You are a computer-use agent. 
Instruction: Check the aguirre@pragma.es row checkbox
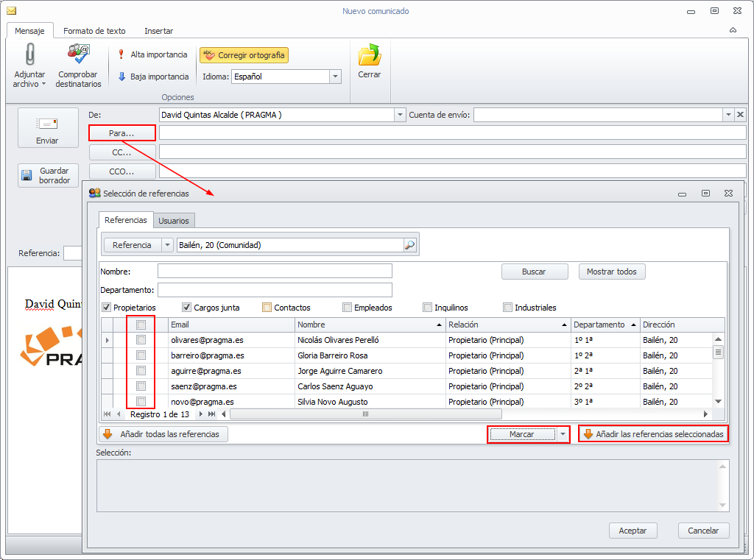click(141, 371)
